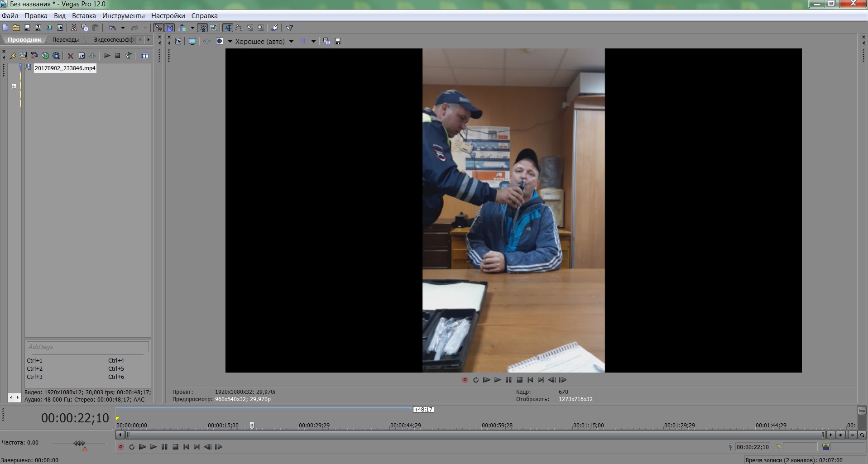Image resolution: width=868 pixels, height=464 pixels.
Task: Select the Zoom Edit tool magnifier
Action: tap(260, 28)
